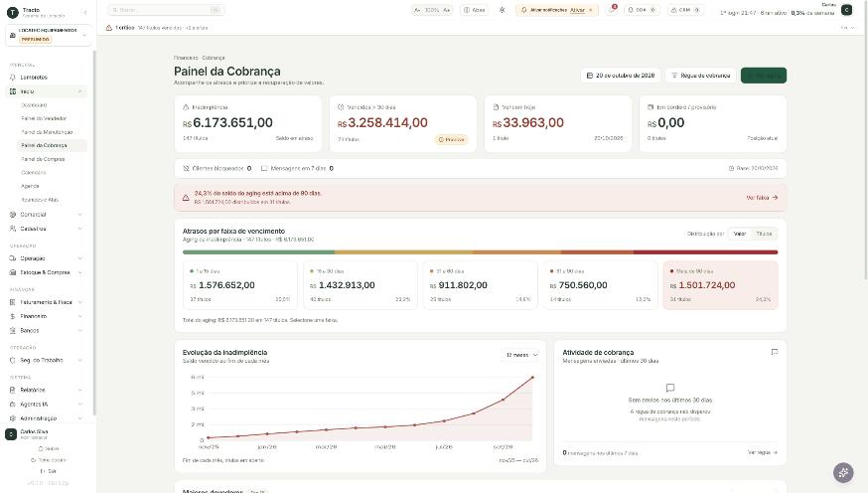
Task: Click green segment of aging bar
Action: tap(258, 252)
